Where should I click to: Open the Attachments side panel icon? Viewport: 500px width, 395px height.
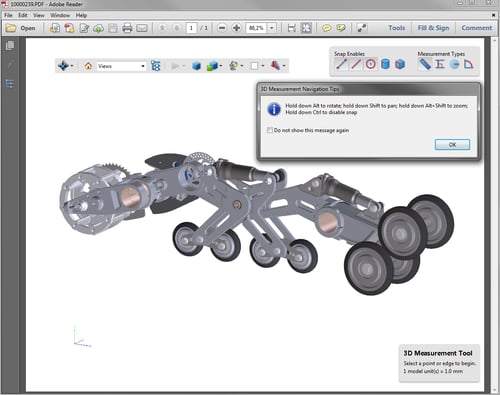click(x=10, y=65)
